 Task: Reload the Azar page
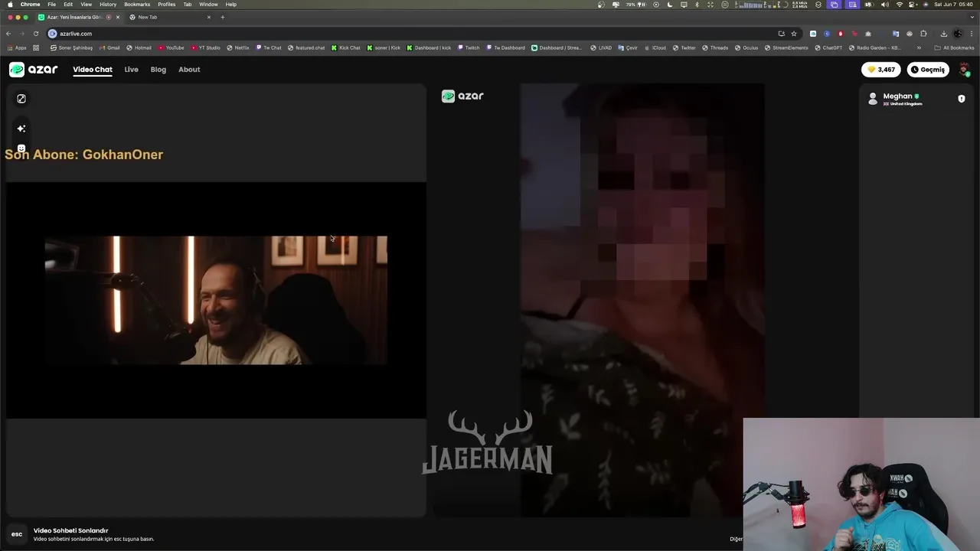(35, 34)
